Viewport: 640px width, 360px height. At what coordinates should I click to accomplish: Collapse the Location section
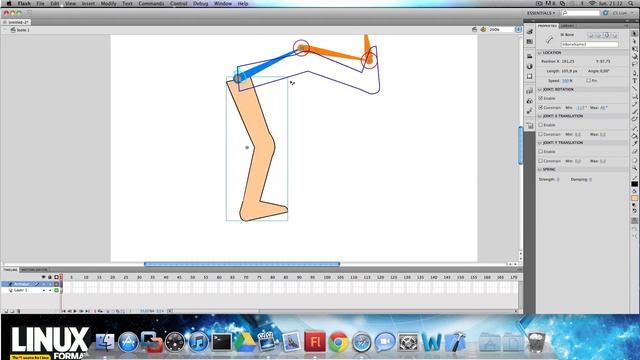[540, 53]
